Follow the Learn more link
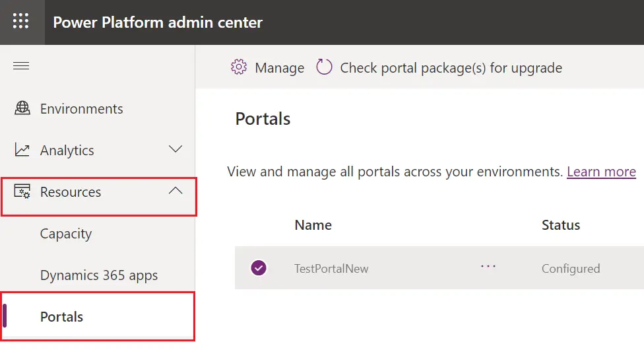Image resolution: width=644 pixels, height=350 pixels. click(x=601, y=172)
